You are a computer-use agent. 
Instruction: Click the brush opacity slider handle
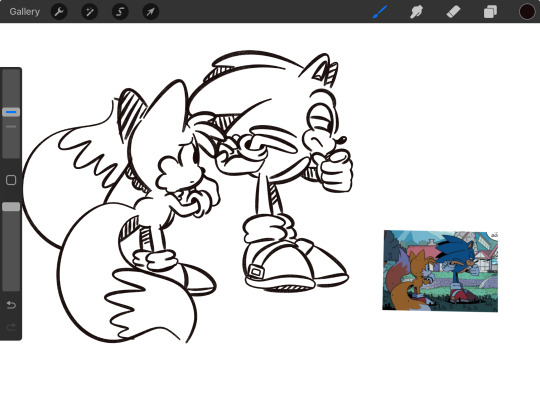pyautogui.click(x=11, y=207)
